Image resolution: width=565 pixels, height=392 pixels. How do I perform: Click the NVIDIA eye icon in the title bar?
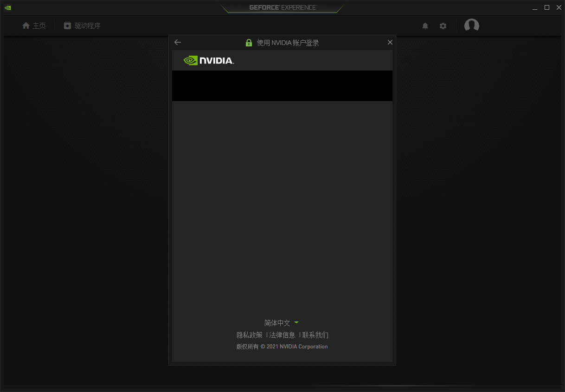(x=8, y=7)
